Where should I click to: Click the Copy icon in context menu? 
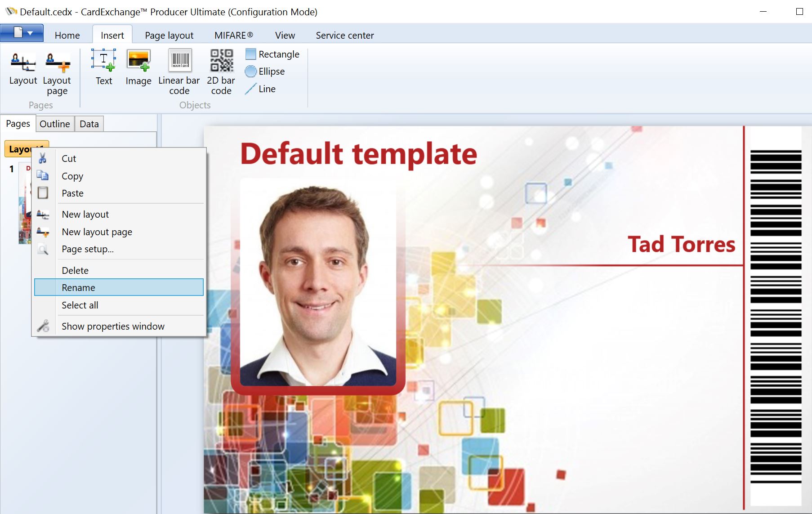(43, 175)
